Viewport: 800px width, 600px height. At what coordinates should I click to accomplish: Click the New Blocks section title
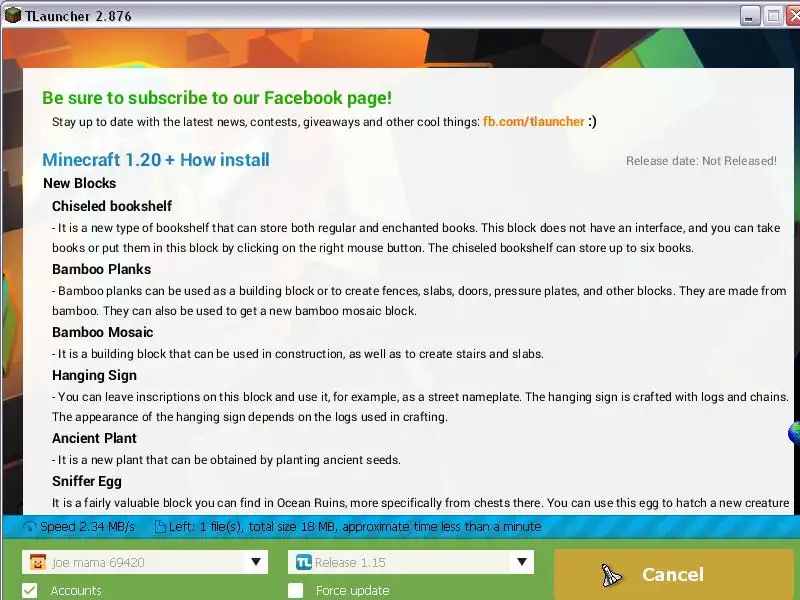click(x=80, y=183)
